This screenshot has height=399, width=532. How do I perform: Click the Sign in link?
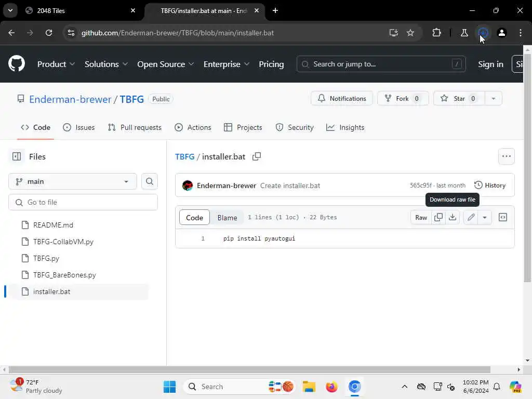[490, 64]
